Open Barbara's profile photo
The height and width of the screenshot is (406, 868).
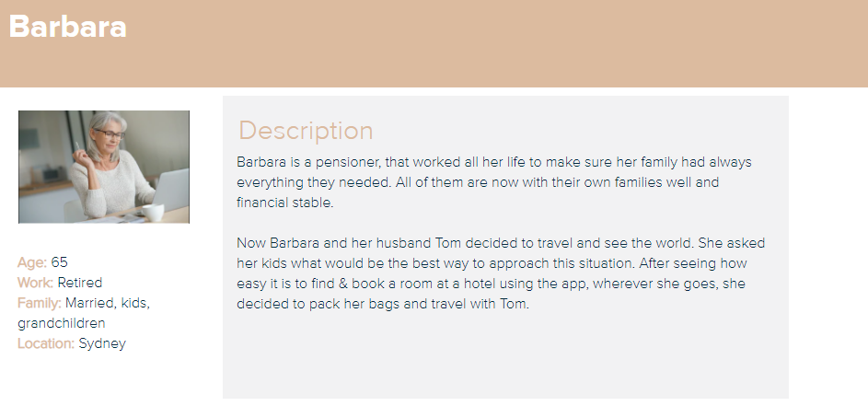(104, 167)
